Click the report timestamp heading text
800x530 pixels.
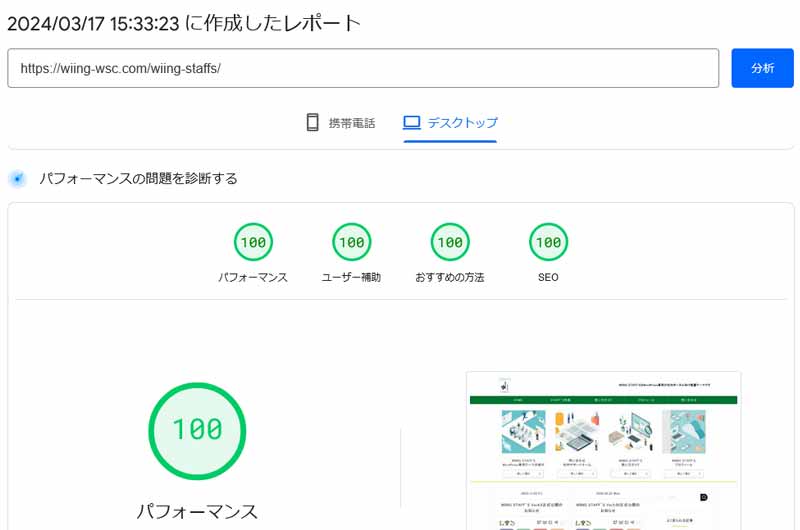click(x=184, y=23)
